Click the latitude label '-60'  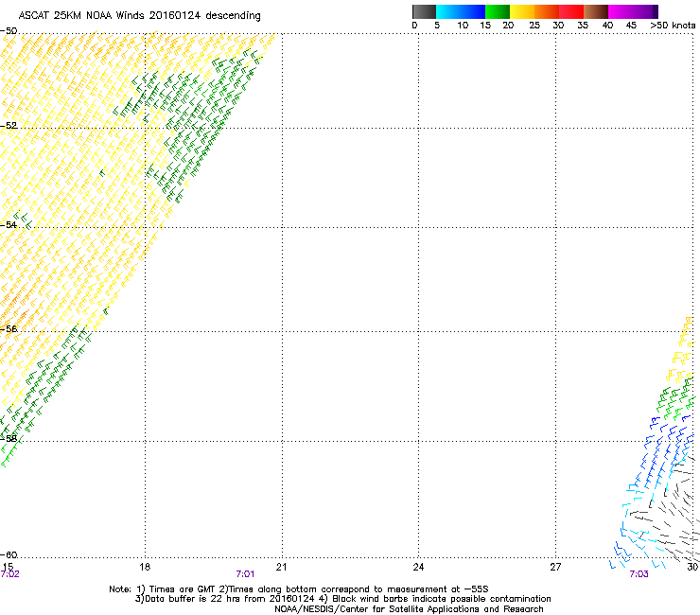click(x=9, y=555)
